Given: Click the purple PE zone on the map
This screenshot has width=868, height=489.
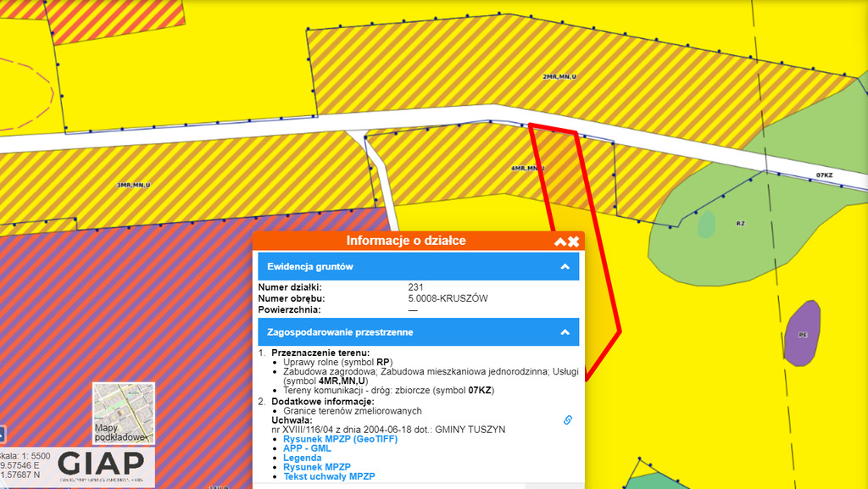Looking at the screenshot, I should point(802,334).
